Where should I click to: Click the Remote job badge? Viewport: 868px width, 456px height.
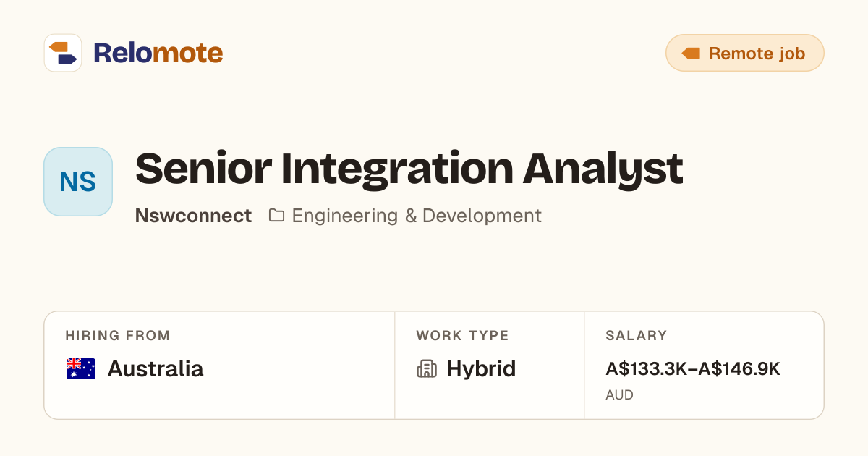coord(745,53)
